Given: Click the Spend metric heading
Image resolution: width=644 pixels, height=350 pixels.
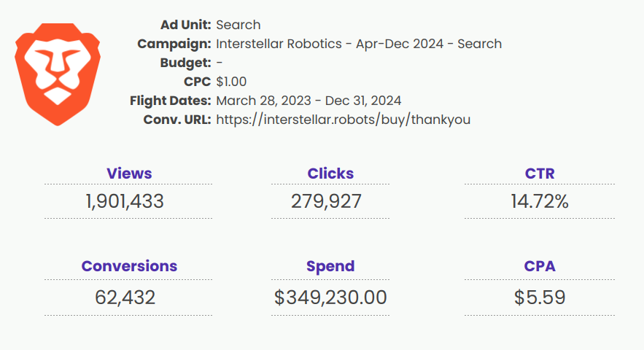Looking at the screenshot, I should (330, 266).
